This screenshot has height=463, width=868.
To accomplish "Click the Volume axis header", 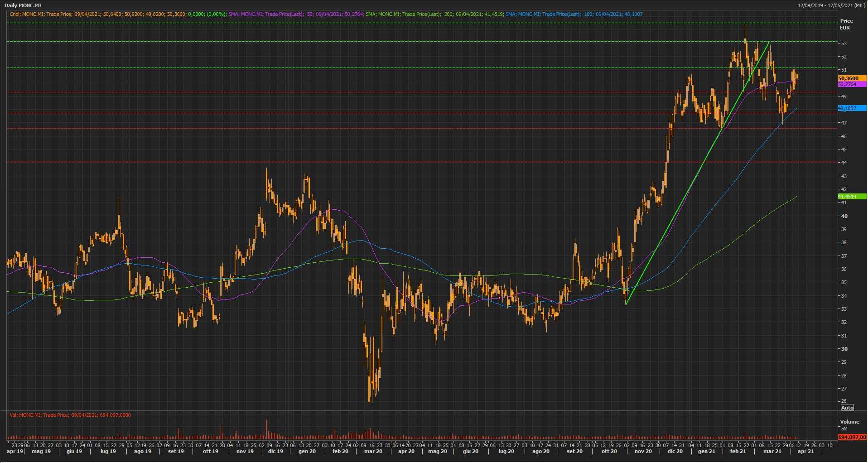I will point(849,422).
